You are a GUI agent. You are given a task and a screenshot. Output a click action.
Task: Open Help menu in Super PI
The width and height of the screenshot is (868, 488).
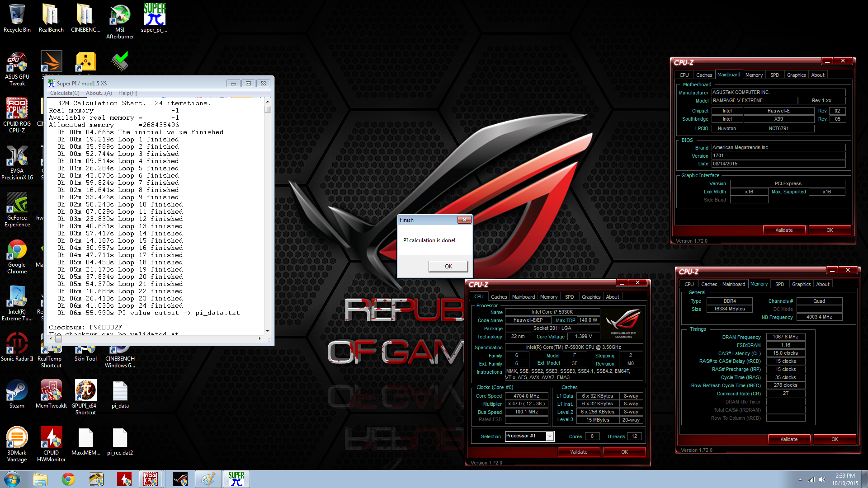tap(127, 93)
